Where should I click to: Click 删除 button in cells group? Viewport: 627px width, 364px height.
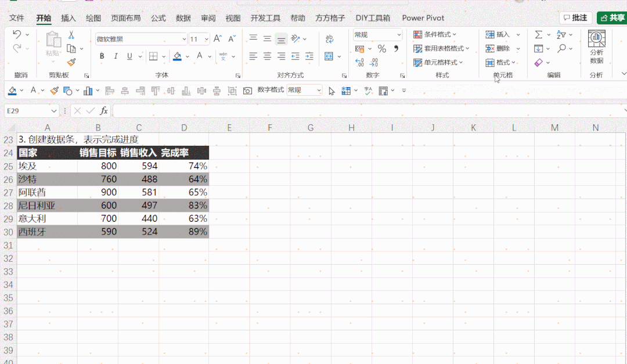498,49
